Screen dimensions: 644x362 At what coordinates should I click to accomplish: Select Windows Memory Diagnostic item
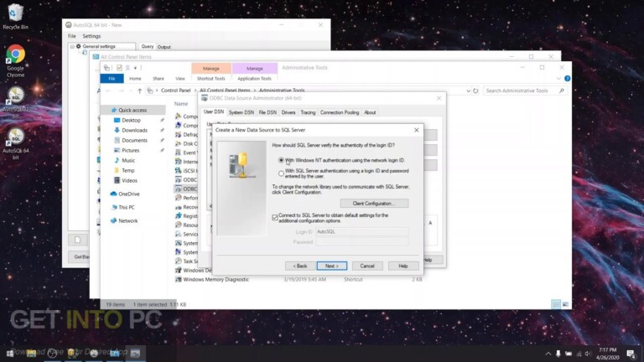(x=216, y=280)
